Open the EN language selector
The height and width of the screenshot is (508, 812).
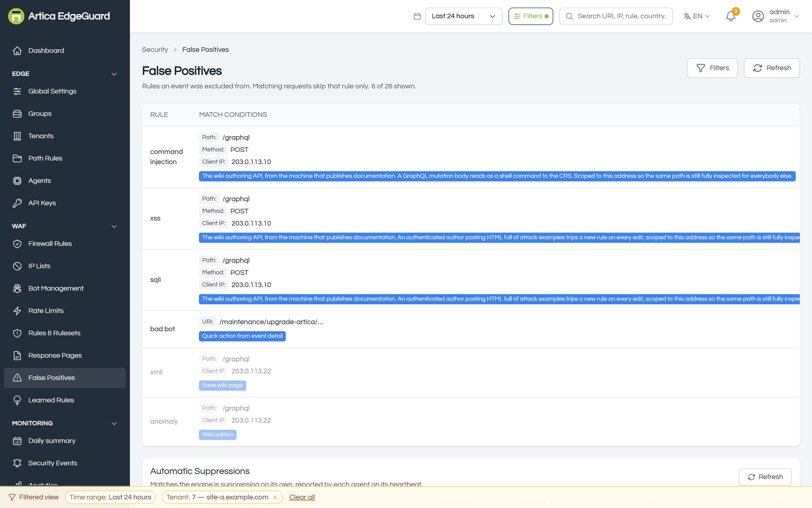click(697, 16)
